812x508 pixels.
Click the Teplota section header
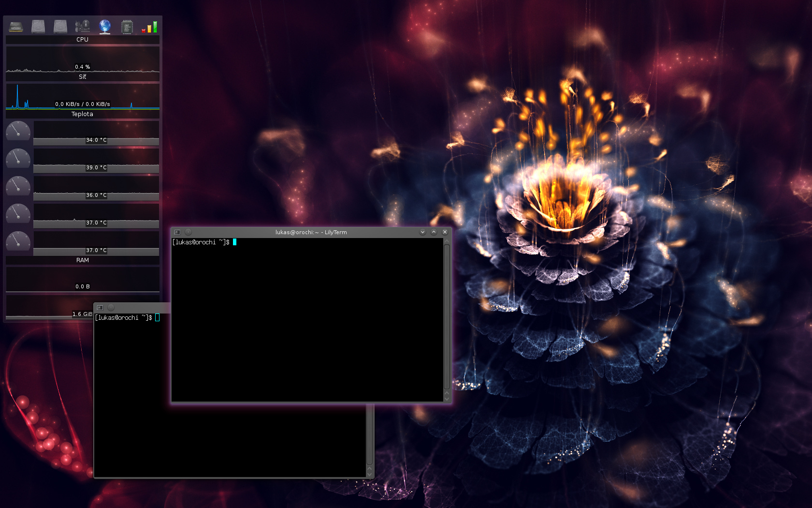pos(83,114)
